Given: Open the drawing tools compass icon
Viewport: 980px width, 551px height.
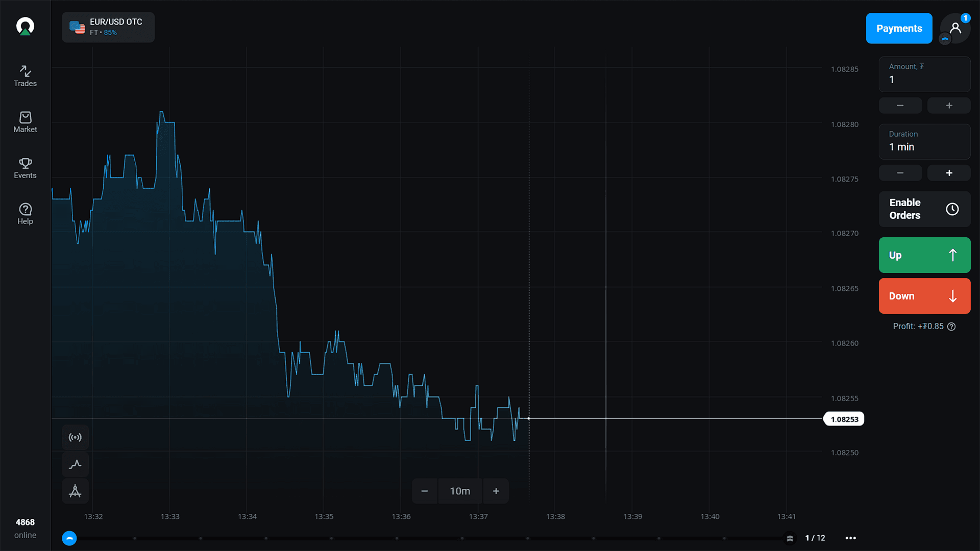Looking at the screenshot, I should click(75, 491).
